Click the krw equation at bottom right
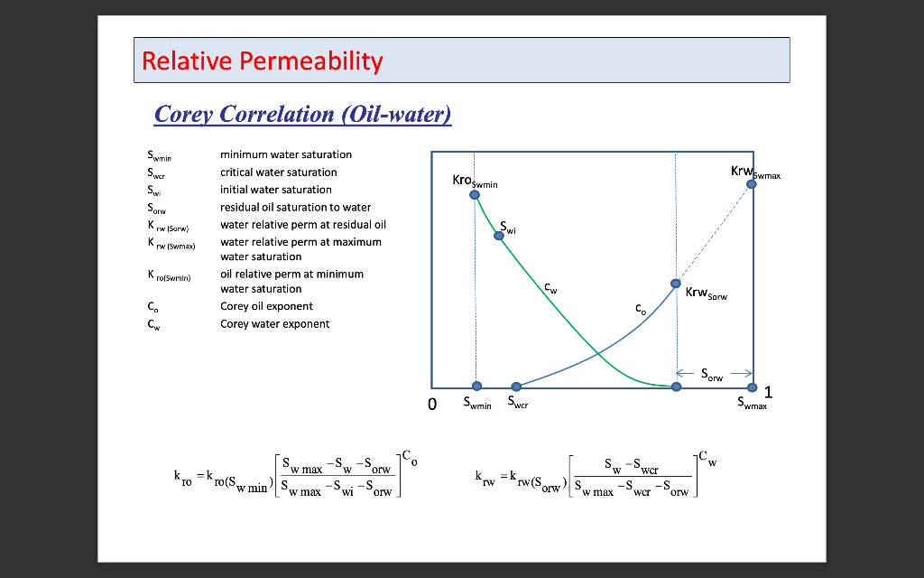Image resolution: width=924 pixels, height=578 pixels. pos(591,474)
